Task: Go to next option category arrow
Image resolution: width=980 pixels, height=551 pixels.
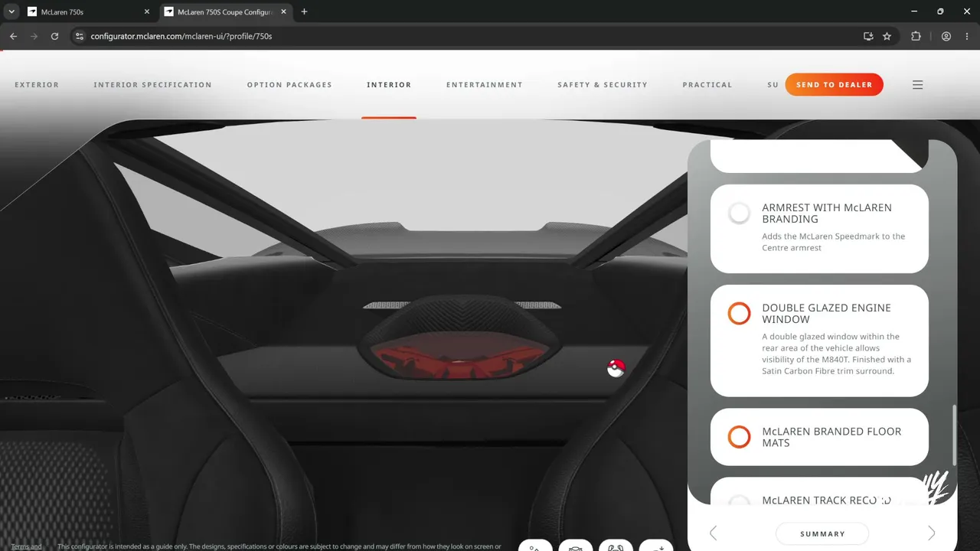Action: (x=932, y=533)
